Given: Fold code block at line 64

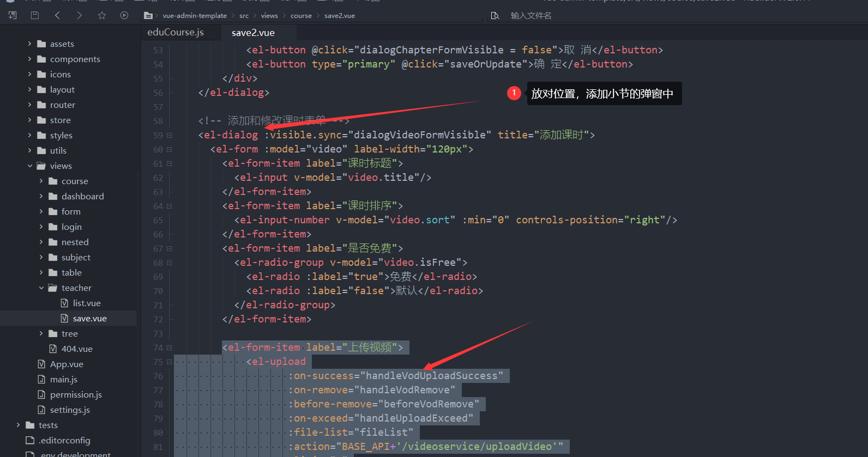Looking at the screenshot, I should coord(169,206).
